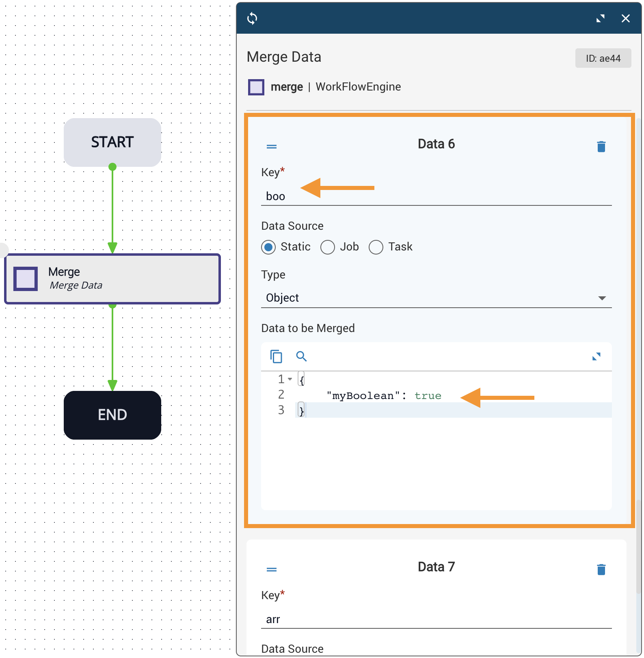This screenshot has width=644, height=658.
Task: Expand the Merge Data panel to fullscreen
Action: click(x=600, y=18)
